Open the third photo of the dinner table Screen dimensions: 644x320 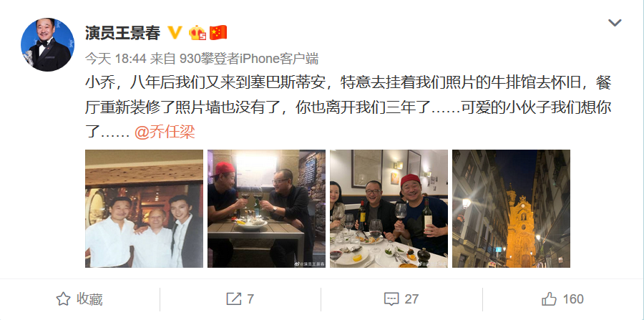pos(389,208)
